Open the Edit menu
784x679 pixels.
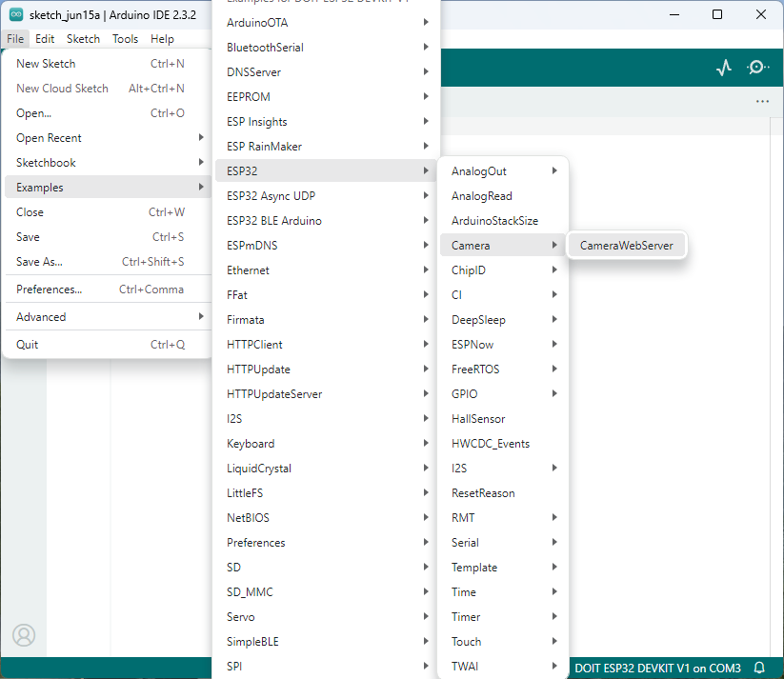click(45, 39)
